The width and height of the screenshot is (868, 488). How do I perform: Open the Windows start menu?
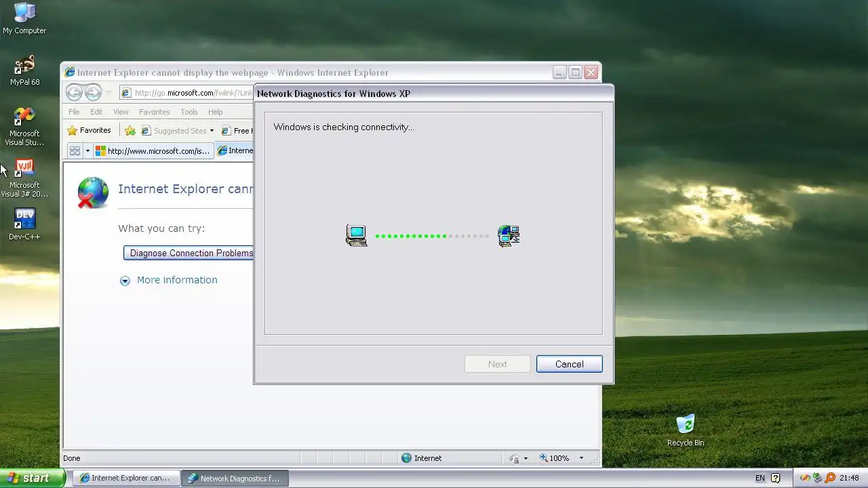(33, 478)
